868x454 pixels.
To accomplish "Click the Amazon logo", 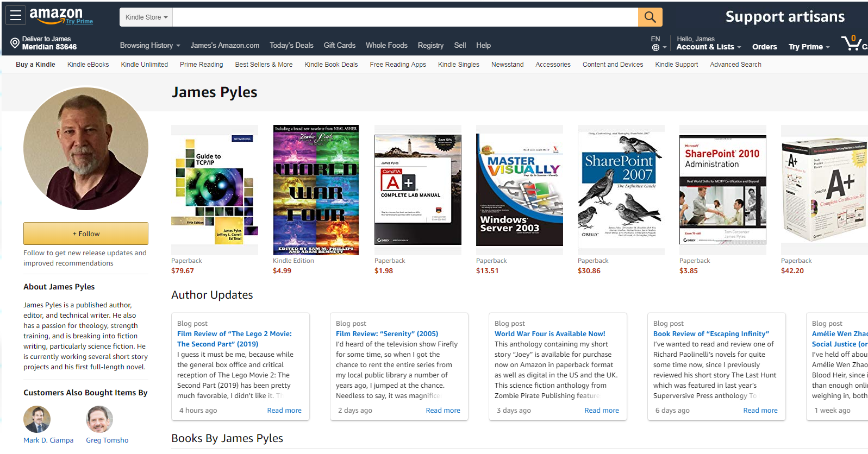I will pos(56,15).
